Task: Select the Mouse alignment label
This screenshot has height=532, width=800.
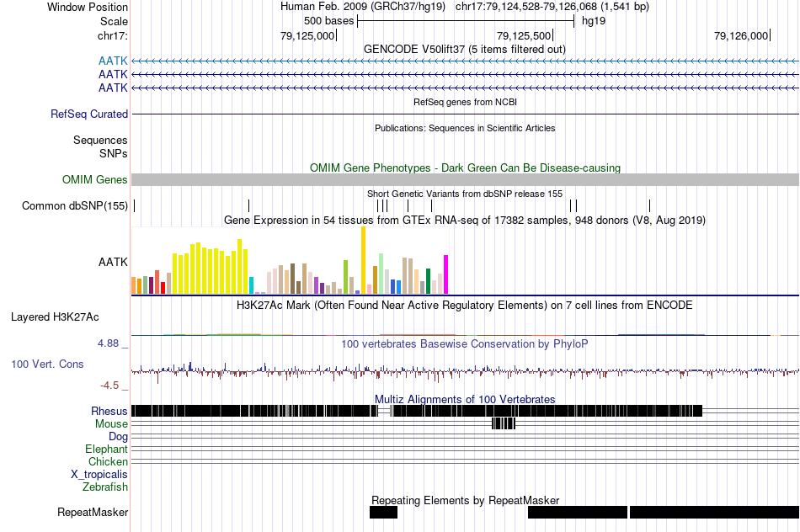Action: point(111,424)
